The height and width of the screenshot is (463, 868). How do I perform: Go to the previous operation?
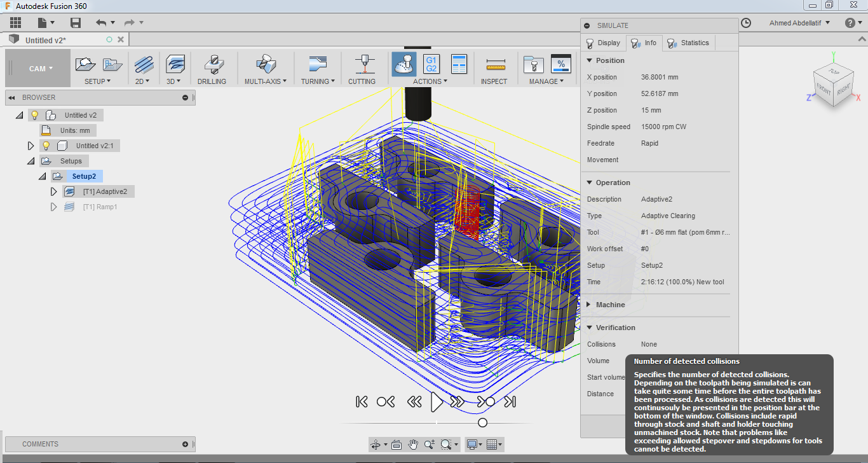point(386,401)
